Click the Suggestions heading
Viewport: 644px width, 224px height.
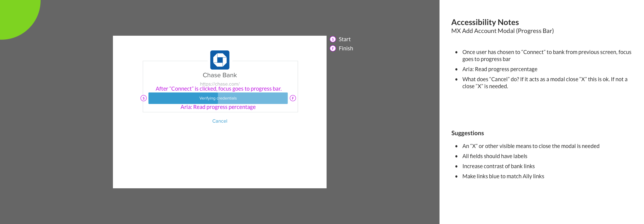pyautogui.click(x=467, y=133)
